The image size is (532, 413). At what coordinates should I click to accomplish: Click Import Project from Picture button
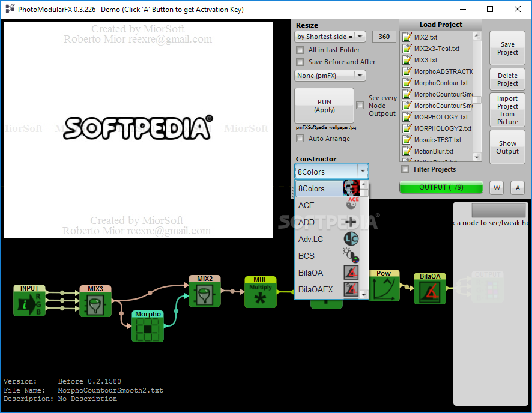(507, 110)
